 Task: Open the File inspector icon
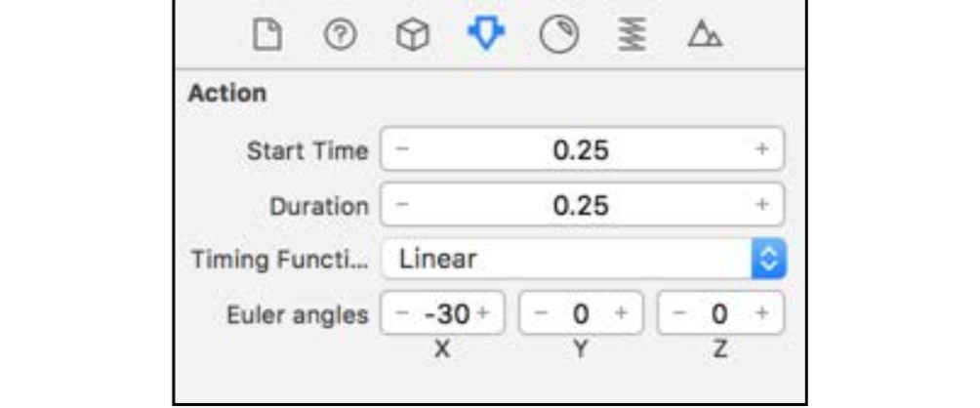(266, 35)
